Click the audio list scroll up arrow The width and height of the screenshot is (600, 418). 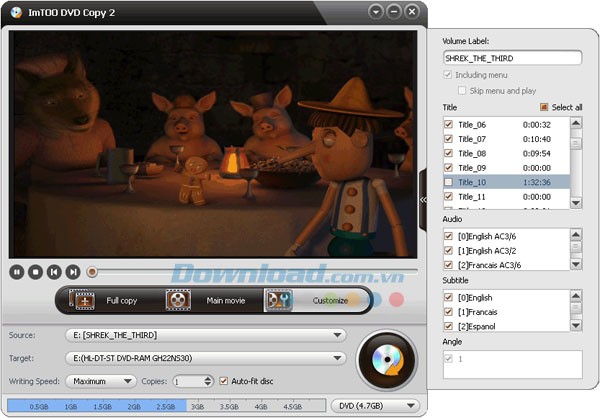pos(576,234)
